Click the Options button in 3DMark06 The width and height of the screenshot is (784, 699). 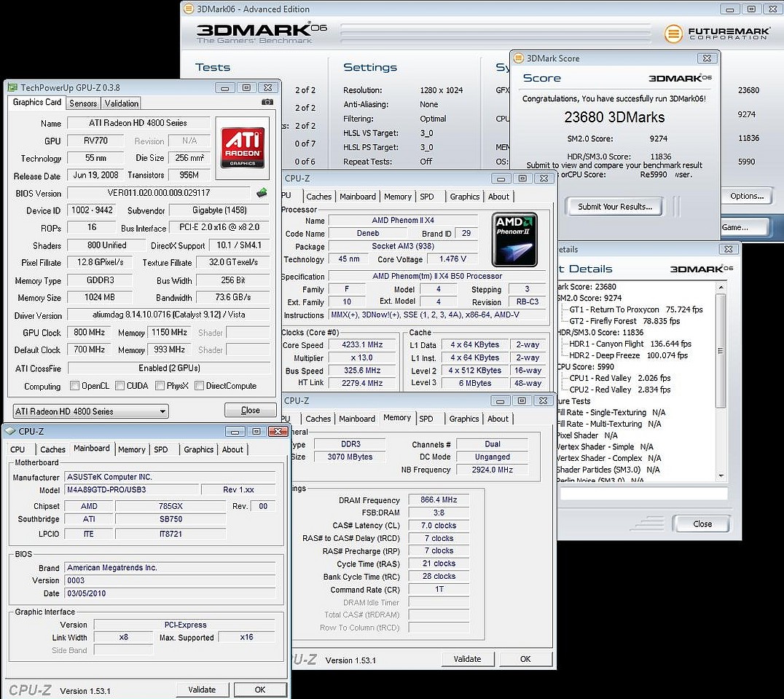coord(747,196)
